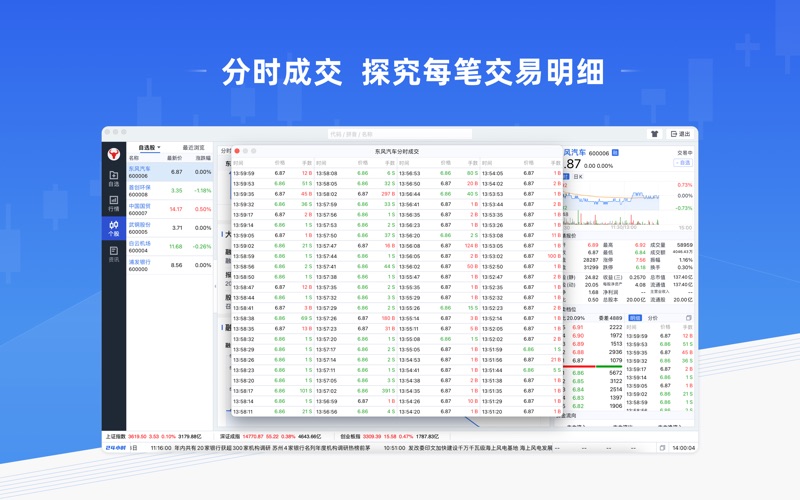Click the 13:56:08 124 B trade row
Screen dimensions: 800x500
pyautogui.click(x=438, y=246)
